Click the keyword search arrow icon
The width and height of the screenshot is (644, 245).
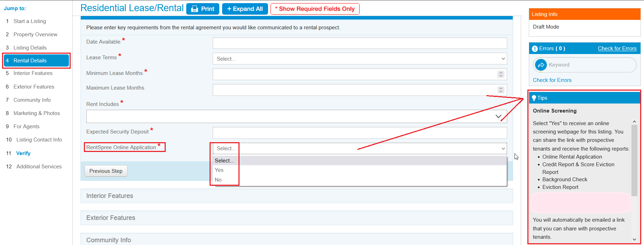(541, 65)
